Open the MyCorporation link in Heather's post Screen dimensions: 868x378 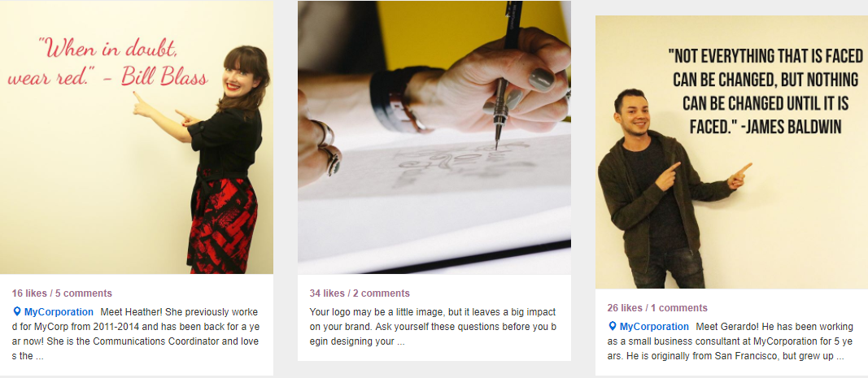pyautogui.click(x=59, y=311)
